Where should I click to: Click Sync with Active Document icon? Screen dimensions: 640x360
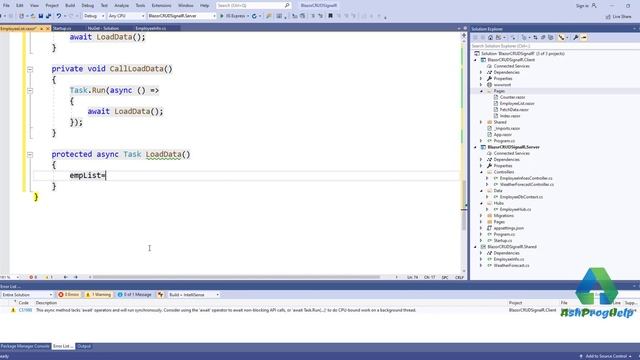[x=535, y=38]
